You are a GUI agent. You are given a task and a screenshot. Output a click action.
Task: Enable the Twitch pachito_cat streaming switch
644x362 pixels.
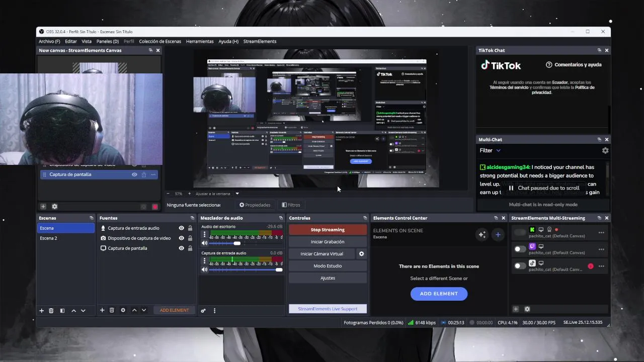point(520,249)
